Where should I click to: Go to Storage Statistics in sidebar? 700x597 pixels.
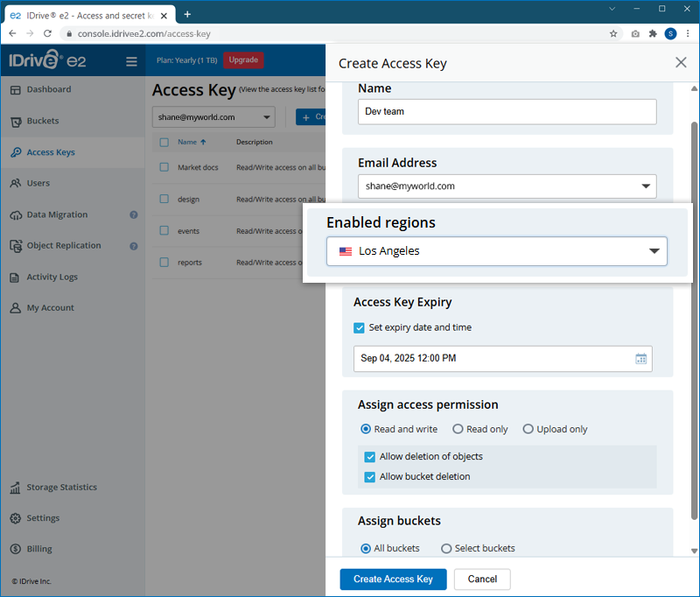click(x=61, y=488)
